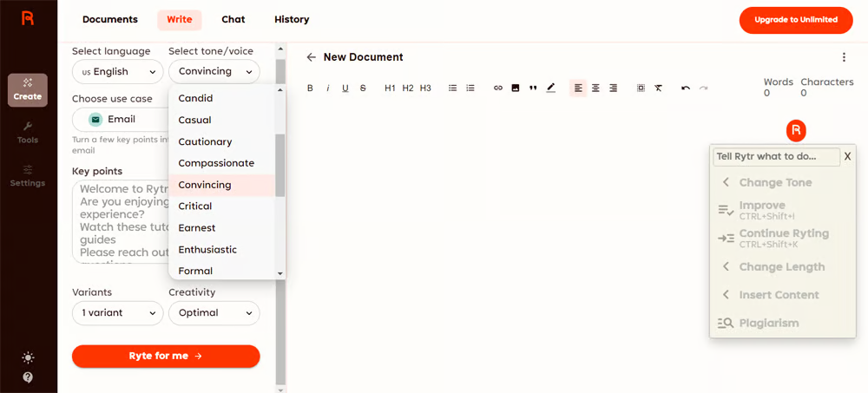Toggle strikethrough formatting

click(363, 88)
